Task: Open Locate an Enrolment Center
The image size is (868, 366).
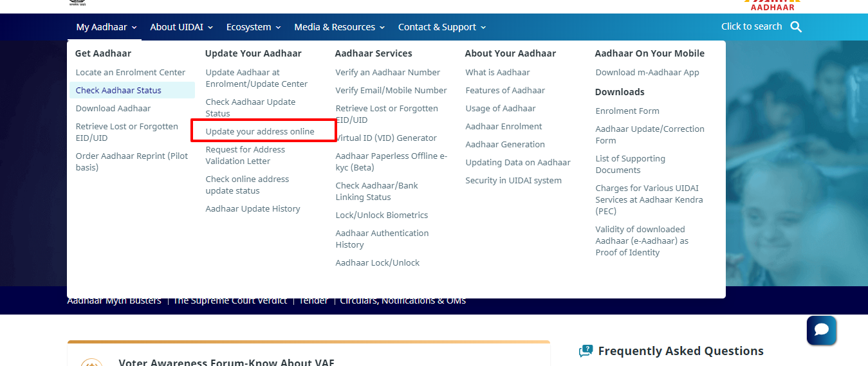Action: click(x=131, y=73)
